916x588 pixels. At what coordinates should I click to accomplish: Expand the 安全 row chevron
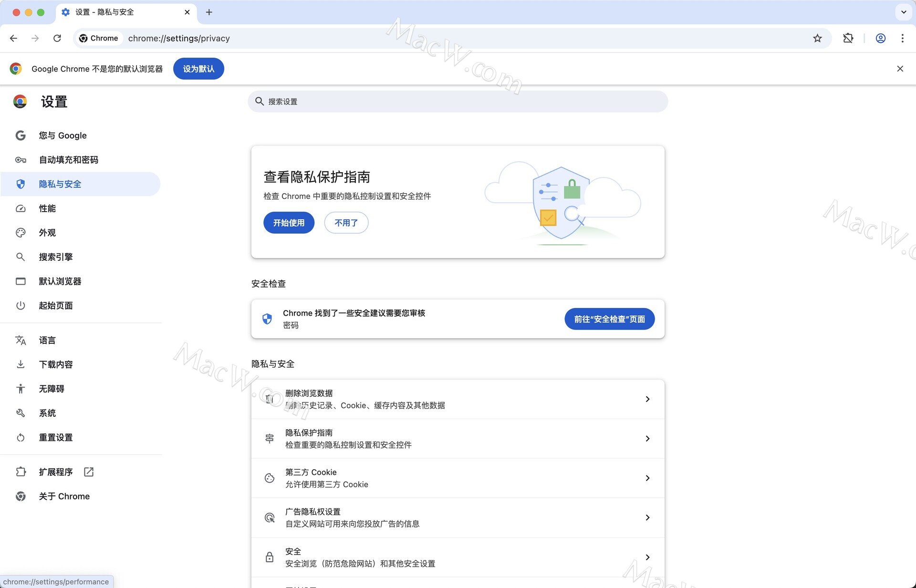(x=647, y=557)
